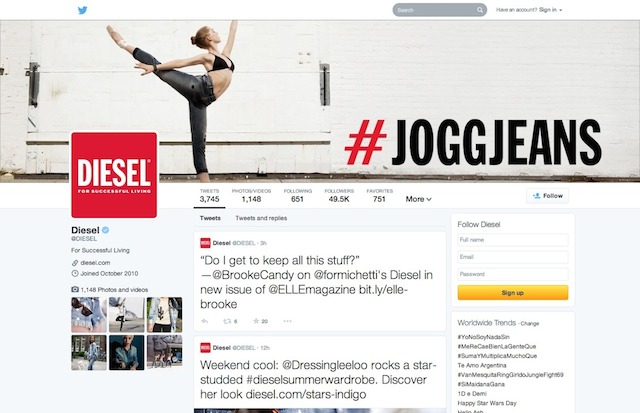Viewport: 640px width, 413px height.
Task: Retweet the BrookeCandy tweet
Action: [227, 321]
